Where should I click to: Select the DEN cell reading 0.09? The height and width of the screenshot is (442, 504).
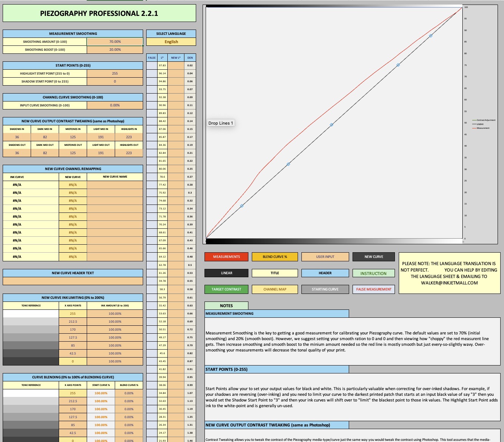(x=190, y=97)
